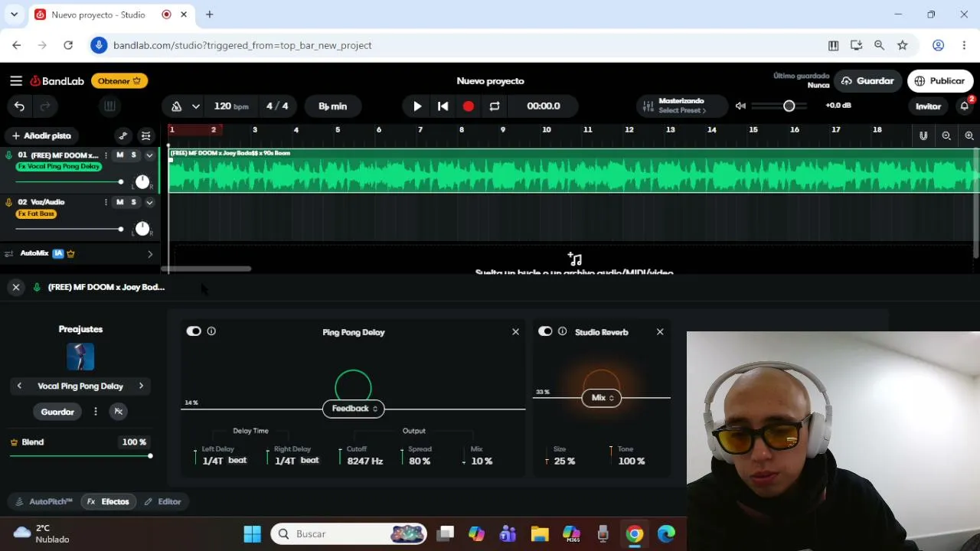Save project with Guardar button in header

coord(867,81)
